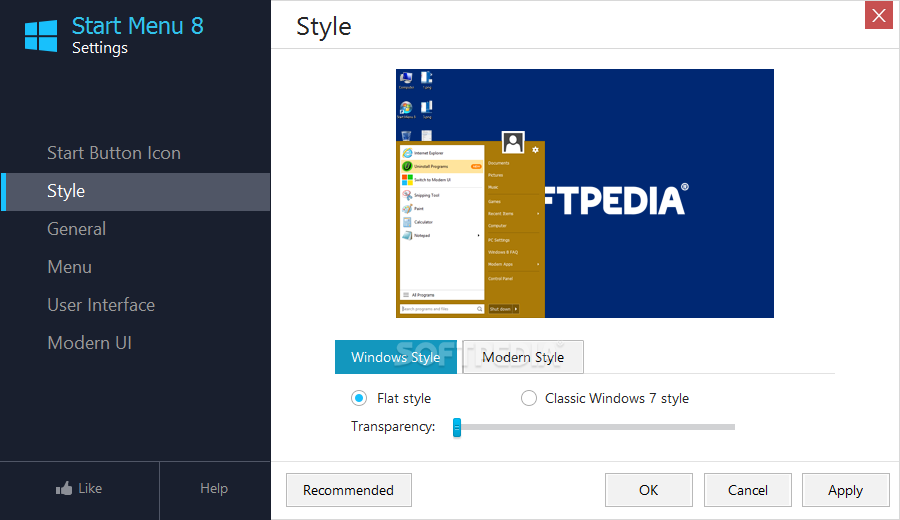Screen dimensions: 900x520
Task: Click the Cancel button
Action: coord(748,490)
